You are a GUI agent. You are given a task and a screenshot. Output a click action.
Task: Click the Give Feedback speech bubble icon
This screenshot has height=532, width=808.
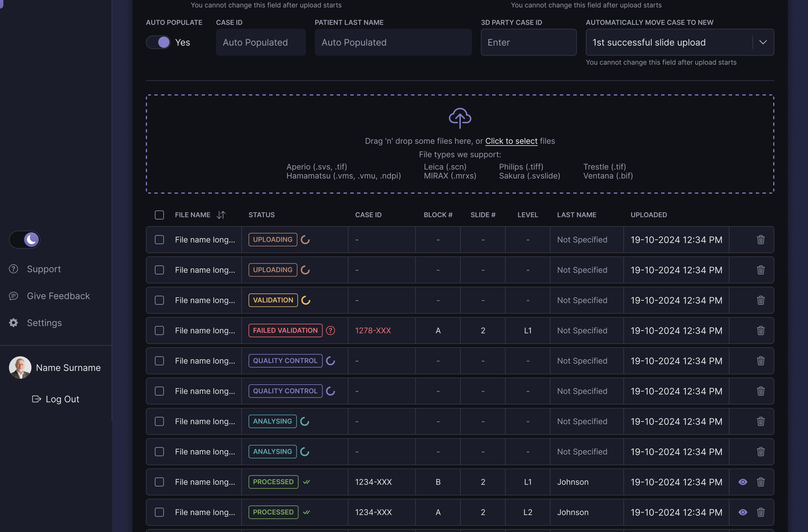coord(14,296)
